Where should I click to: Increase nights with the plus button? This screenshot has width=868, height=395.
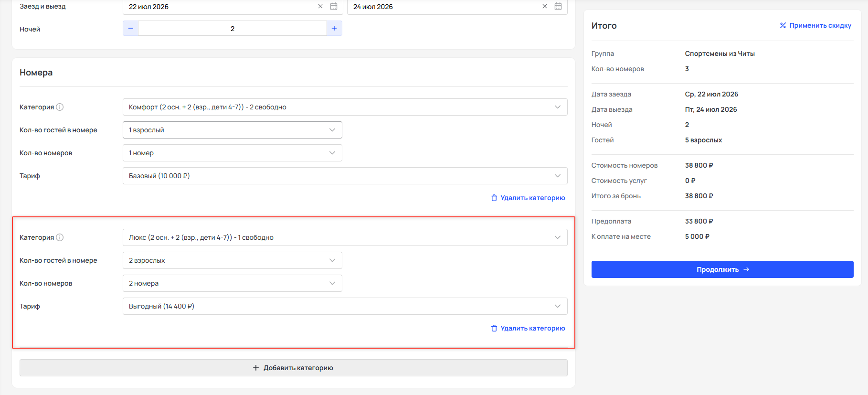click(334, 29)
